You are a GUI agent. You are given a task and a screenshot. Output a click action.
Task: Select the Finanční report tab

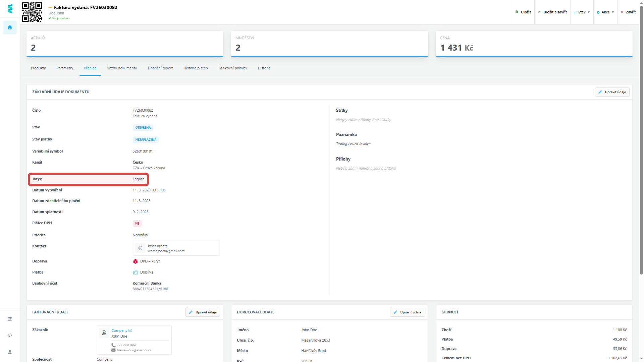click(160, 68)
